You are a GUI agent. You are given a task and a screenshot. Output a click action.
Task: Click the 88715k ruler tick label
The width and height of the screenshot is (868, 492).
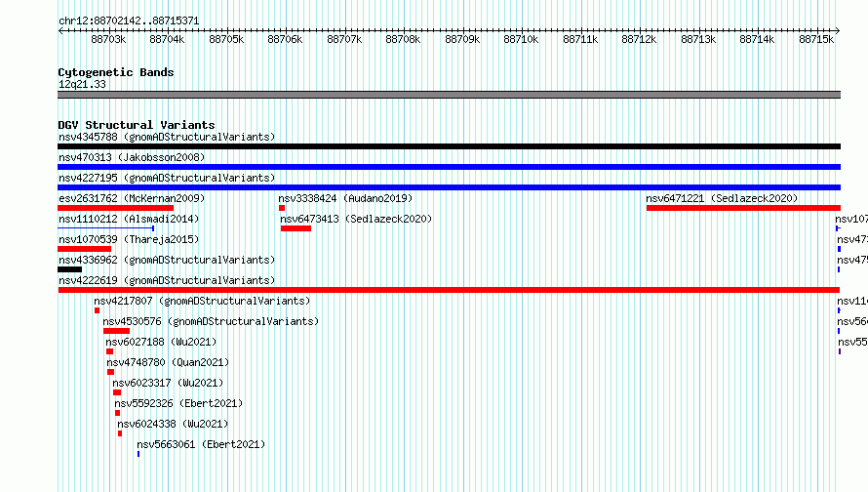(816, 39)
